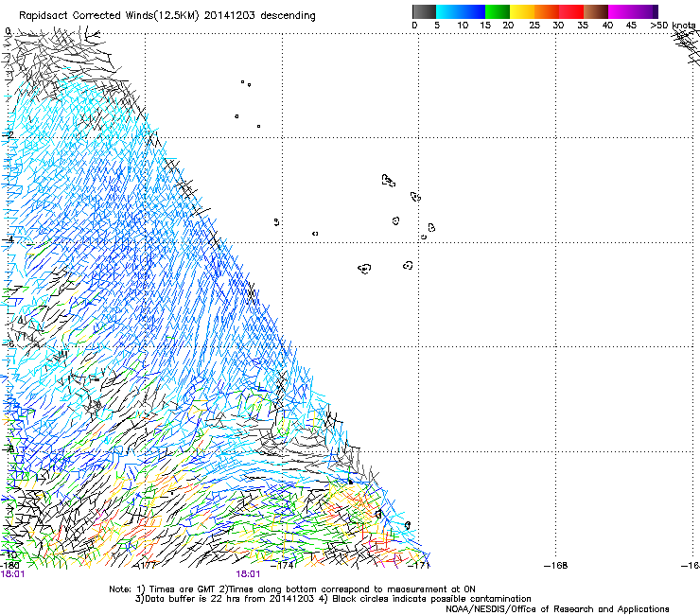Click the '>50 knots' legend label
This screenshot has width=700, height=615.
(x=673, y=26)
